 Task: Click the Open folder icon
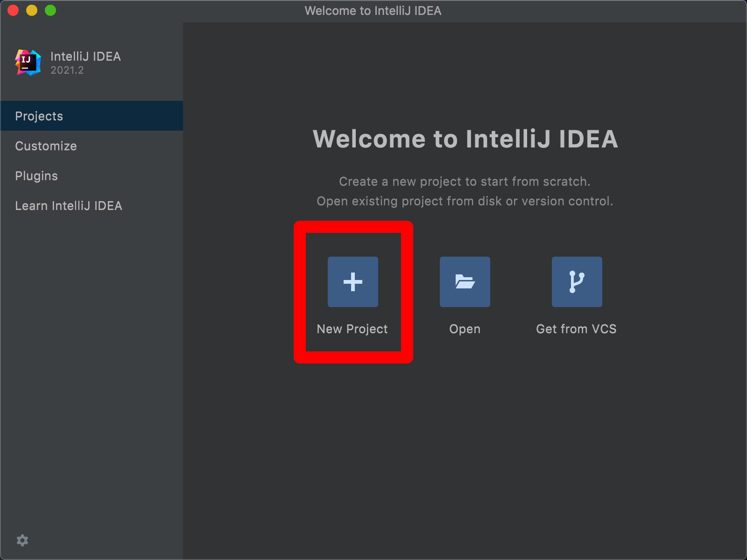(465, 282)
